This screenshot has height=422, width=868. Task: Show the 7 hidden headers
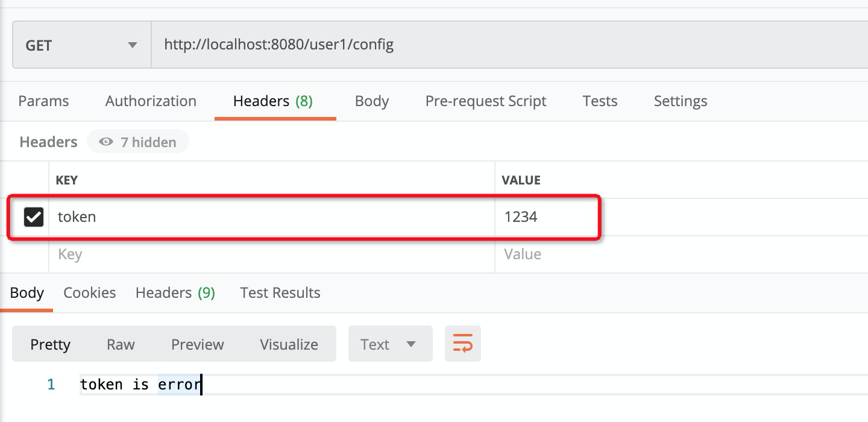click(x=138, y=142)
